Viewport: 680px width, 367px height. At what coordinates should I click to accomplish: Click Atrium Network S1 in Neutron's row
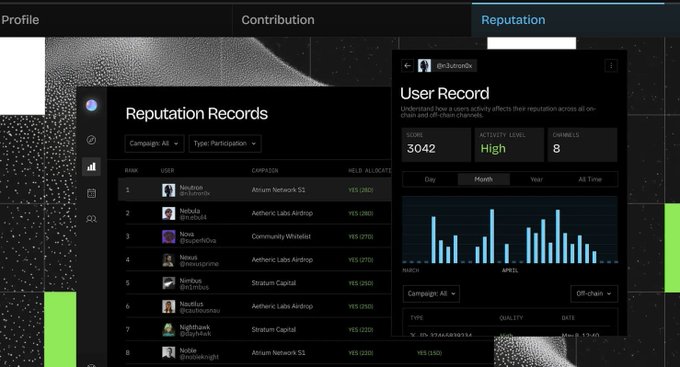[x=278, y=190]
